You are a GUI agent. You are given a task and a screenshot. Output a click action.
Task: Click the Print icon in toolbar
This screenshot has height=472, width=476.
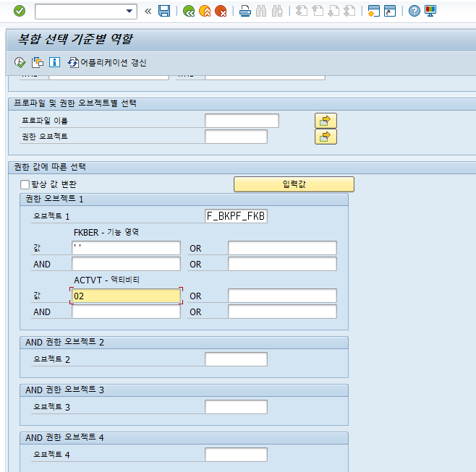pyautogui.click(x=245, y=12)
